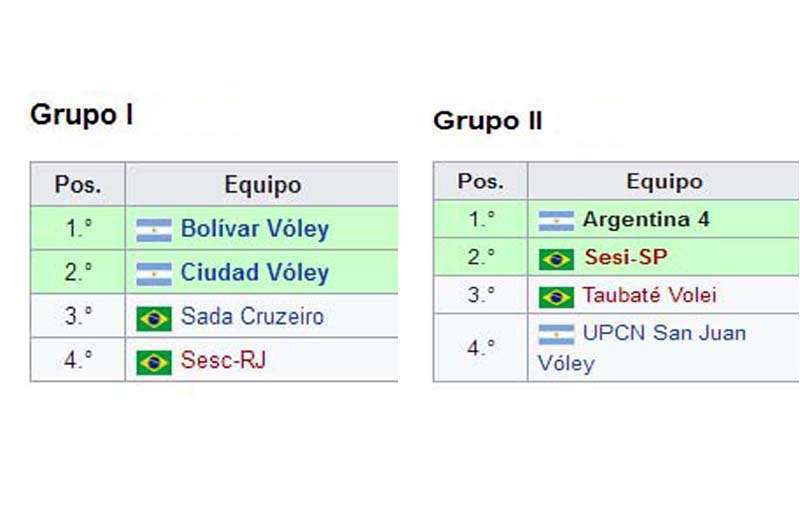Click the Argentina flag beside Ciudad Vóley
The image size is (800, 530).
click(x=154, y=274)
